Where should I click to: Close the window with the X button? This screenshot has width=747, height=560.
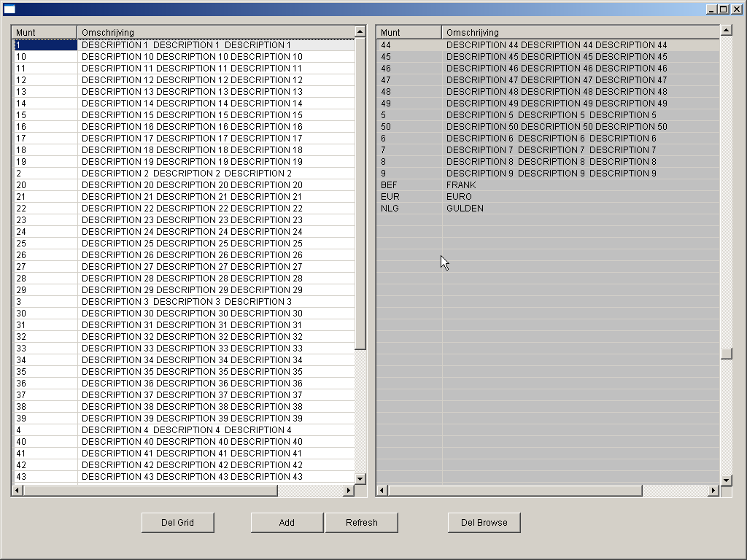[737, 9]
